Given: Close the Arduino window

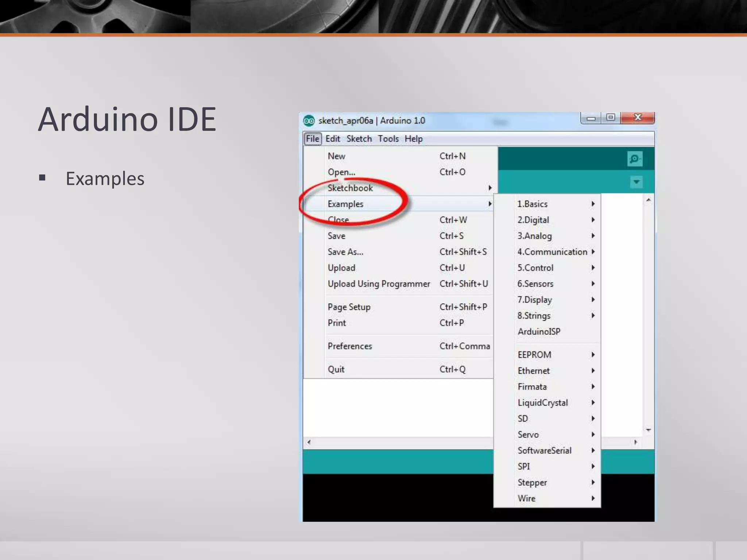Looking at the screenshot, I should point(638,117).
